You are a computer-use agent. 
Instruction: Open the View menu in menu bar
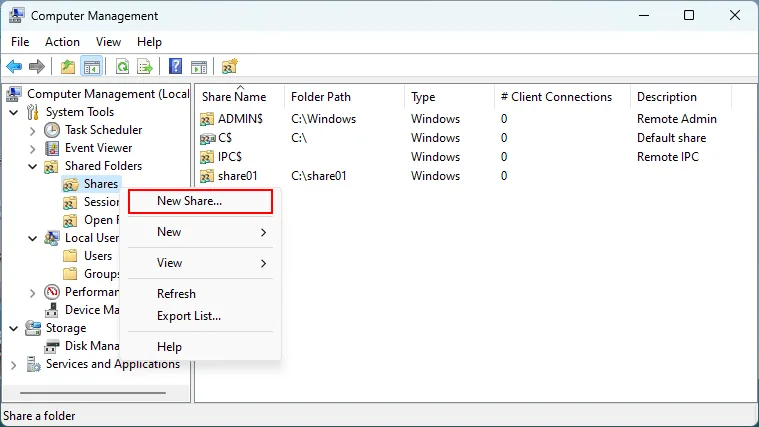coord(108,42)
